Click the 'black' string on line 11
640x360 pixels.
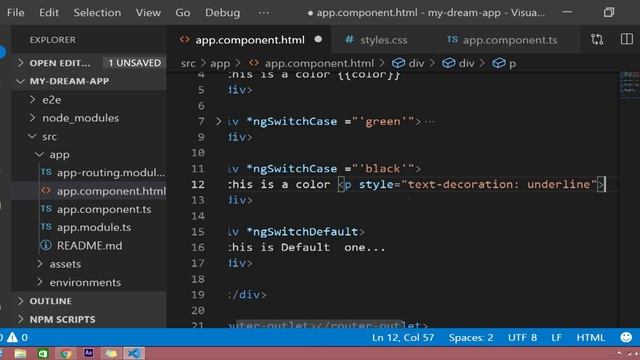click(382, 169)
